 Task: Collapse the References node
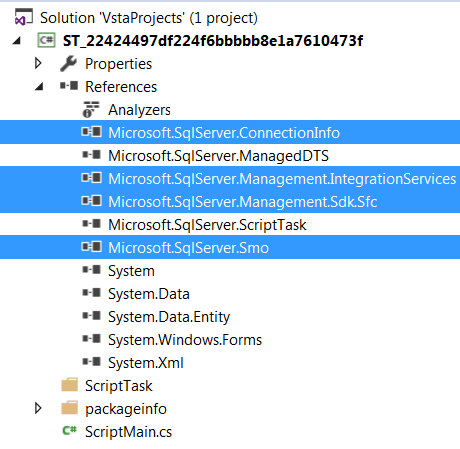click(x=39, y=87)
